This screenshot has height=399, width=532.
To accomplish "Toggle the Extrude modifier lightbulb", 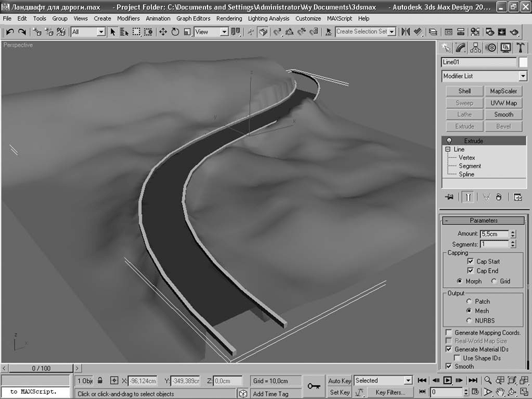I will [449, 140].
